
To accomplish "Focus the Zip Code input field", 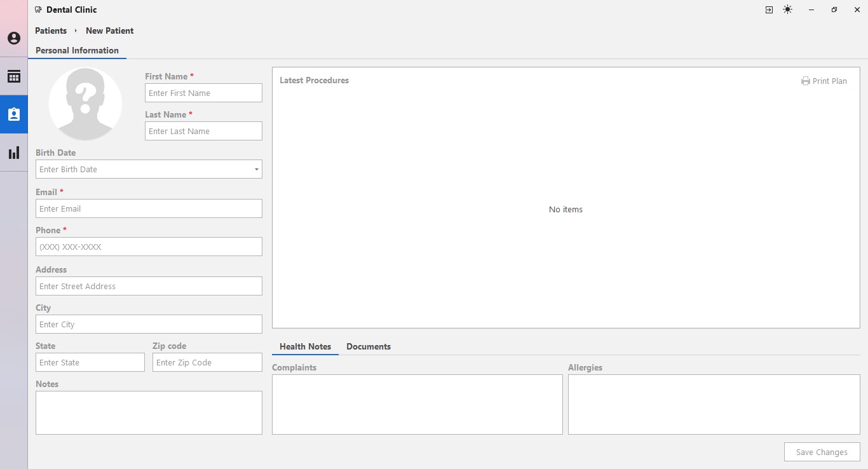I will point(207,362).
